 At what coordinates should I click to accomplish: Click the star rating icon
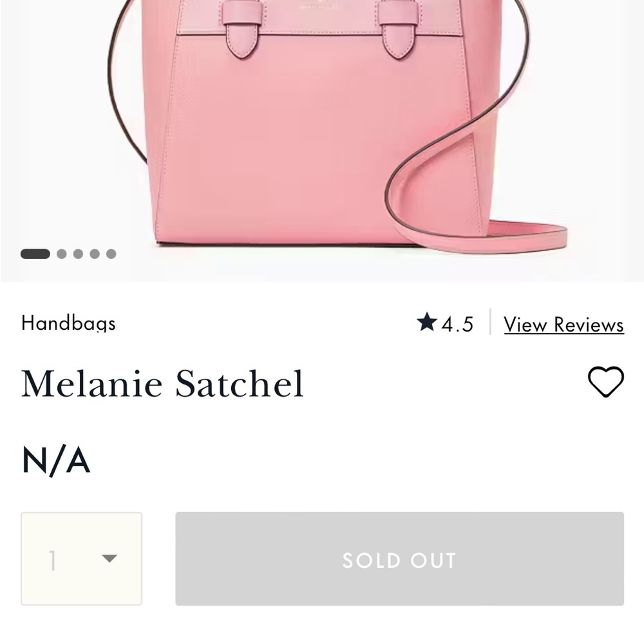coord(427,324)
